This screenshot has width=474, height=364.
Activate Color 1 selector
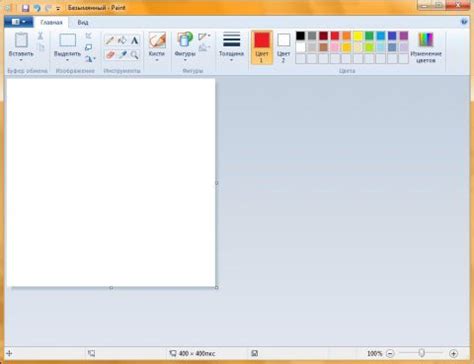(x=262, y=47)
